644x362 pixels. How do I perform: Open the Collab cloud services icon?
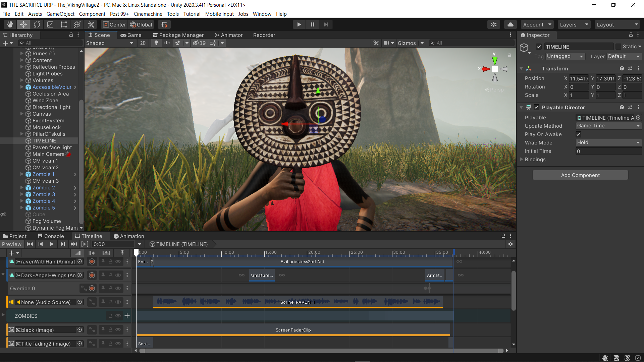[x=510, y=24]
